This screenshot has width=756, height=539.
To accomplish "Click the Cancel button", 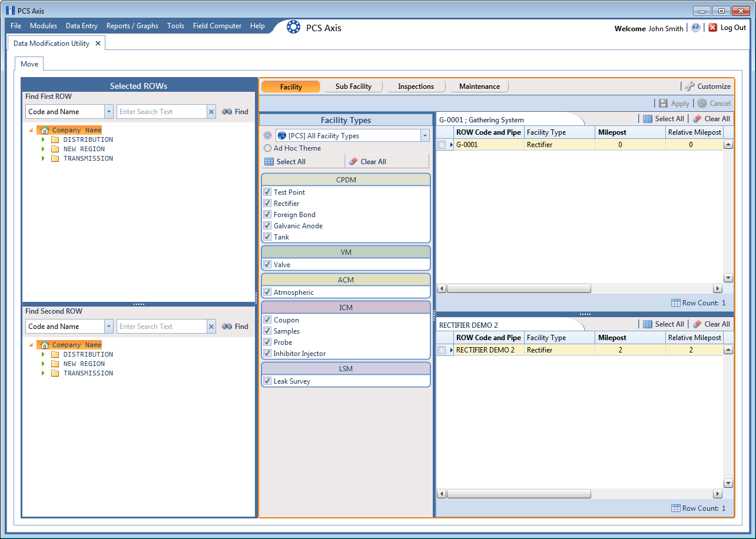I will [714, 104].
